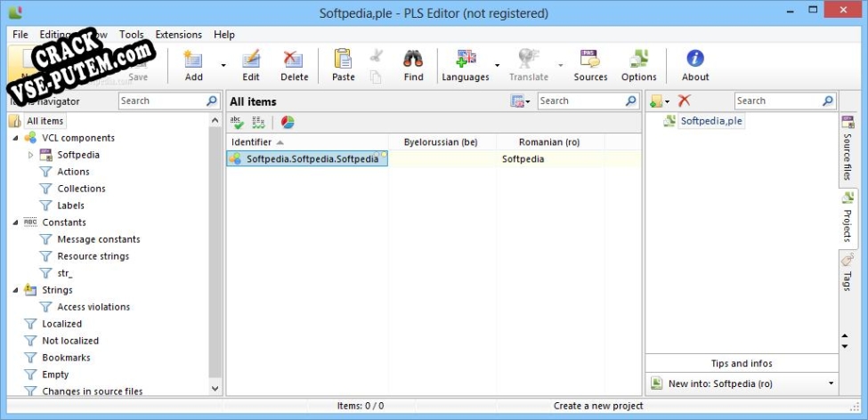Image resolution: width=868 pixels, height=420 pixels.
Task: Select the Not localized filter
Action: point(70,340)
